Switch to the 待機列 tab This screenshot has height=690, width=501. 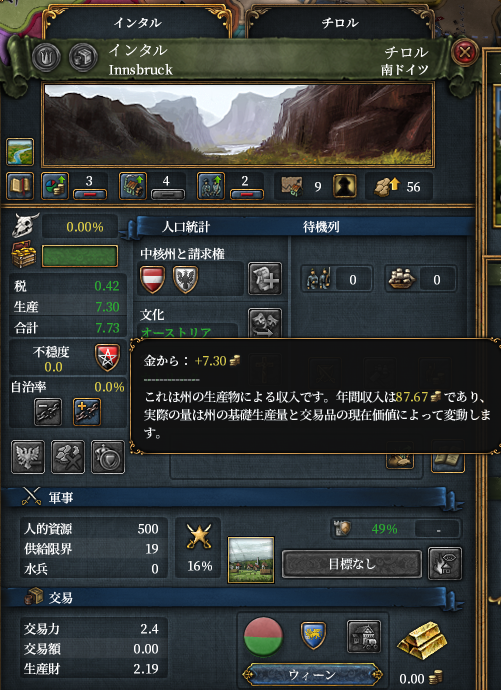[x=321, y=227]
